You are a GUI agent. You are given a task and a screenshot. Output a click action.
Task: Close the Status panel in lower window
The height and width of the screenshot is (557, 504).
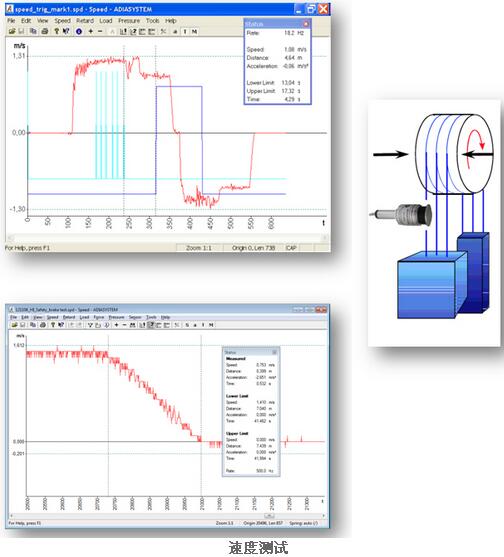click(274, 352)
